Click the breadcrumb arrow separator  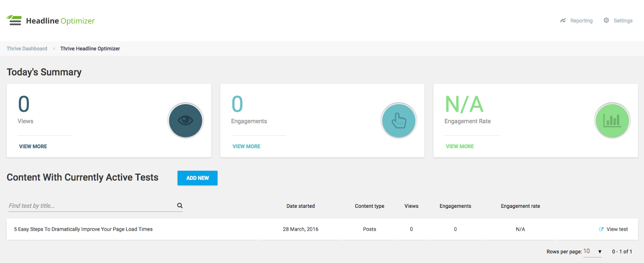[x=54, y=49]
